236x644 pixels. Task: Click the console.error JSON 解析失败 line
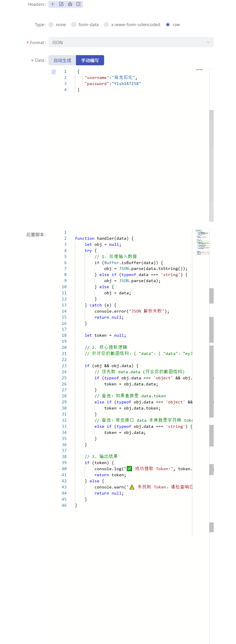tap(132, 311)
